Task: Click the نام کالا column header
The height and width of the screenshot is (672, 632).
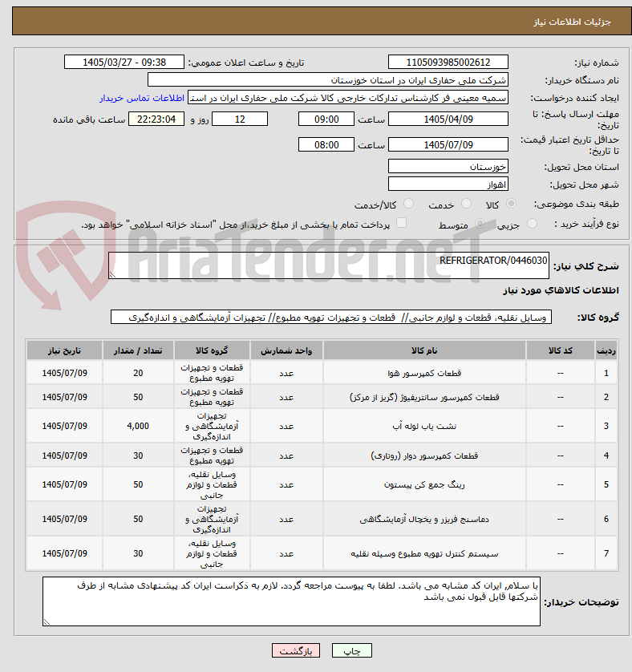Action: point(424,350)
